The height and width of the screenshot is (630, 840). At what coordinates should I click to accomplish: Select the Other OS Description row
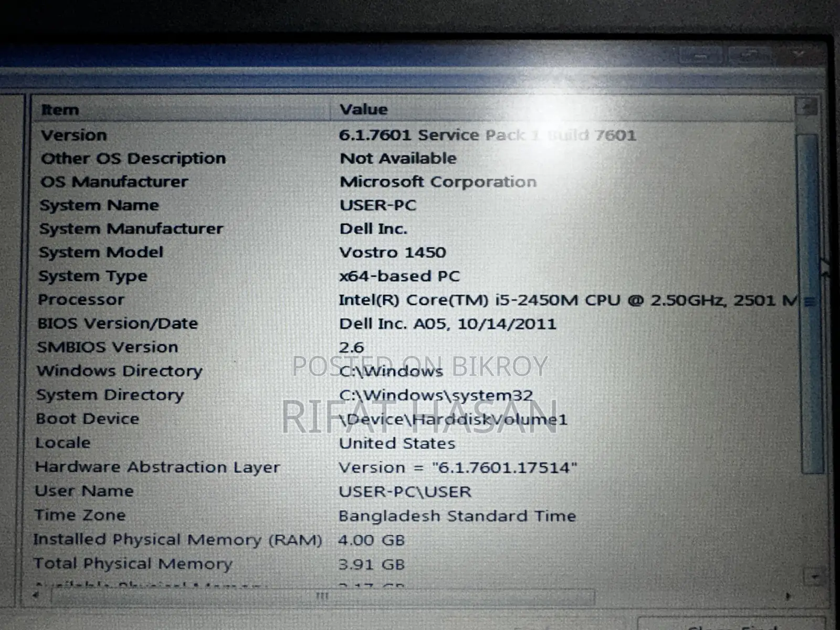tap(133, 159)
